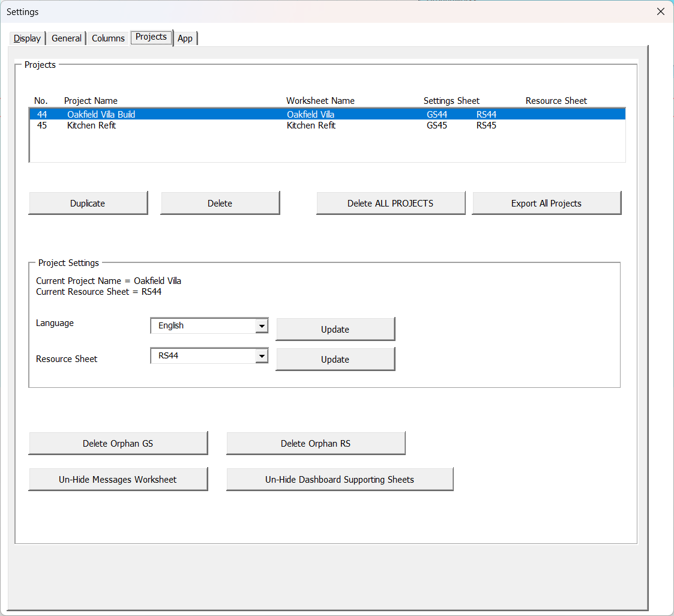The height and width of the screenshot is (616, 674).
Task: Click the No. column header
Action: point(41,101)
